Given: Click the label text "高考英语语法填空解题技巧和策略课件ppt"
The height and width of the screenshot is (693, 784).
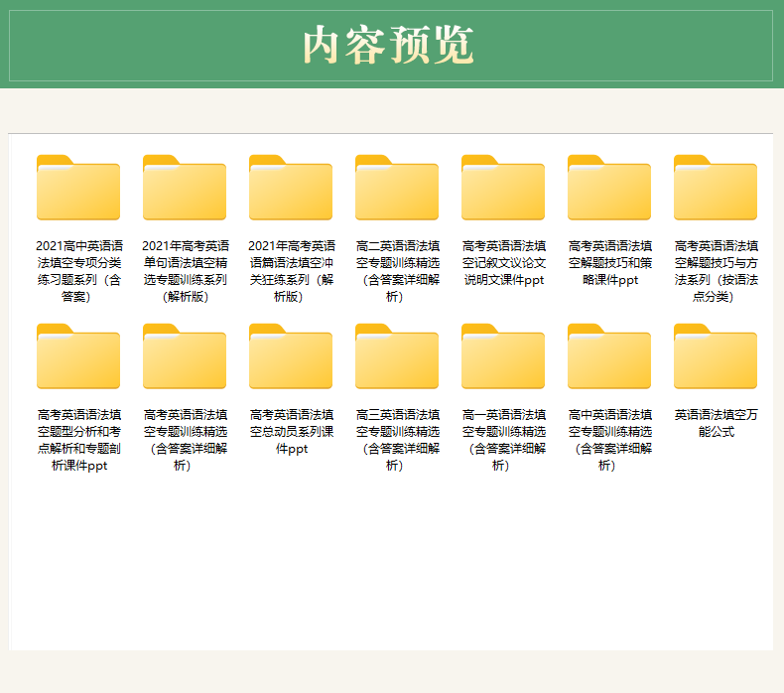Looking at the screenshot, I should point(610,263).
